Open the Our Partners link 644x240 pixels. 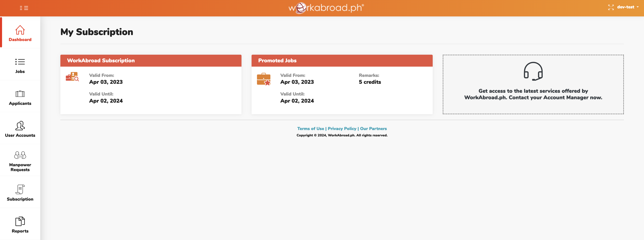tap(373, 129)
